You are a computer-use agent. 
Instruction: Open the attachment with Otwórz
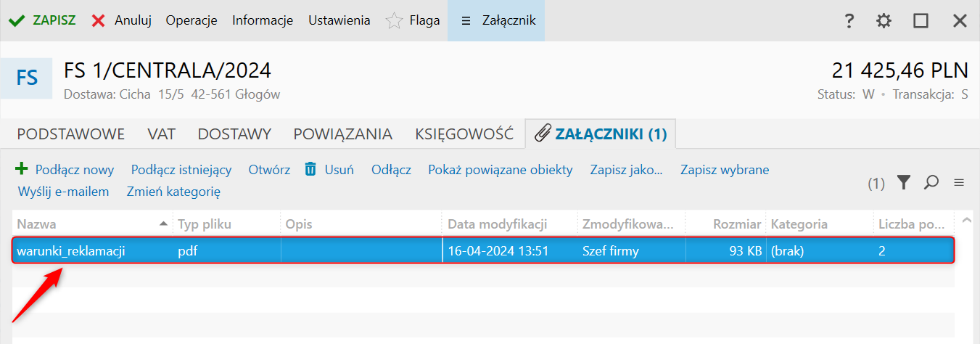pyautogui.click(x=269, y=170)
